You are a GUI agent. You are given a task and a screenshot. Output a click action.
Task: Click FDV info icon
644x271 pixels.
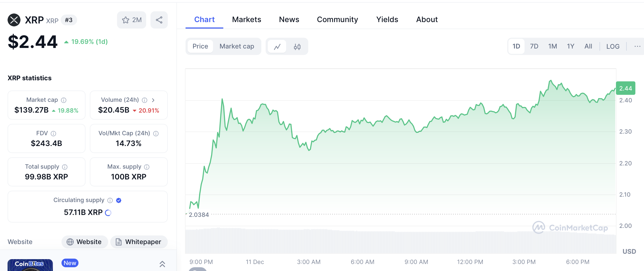53,134
